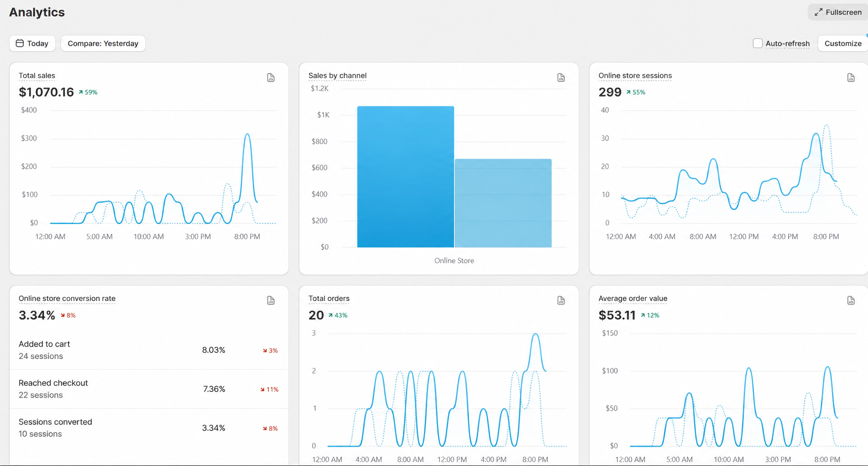Click the light blue comparison bar
Image resolution: width=868 pixels, height=466 pixels.
[503, 203]
